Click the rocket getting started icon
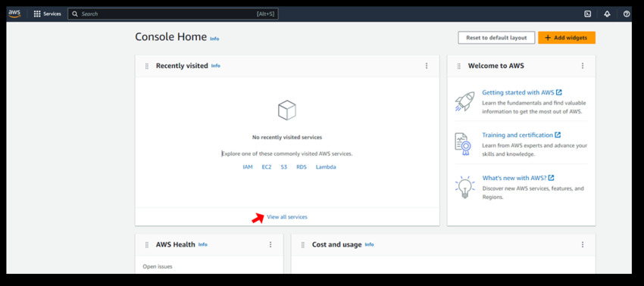This screenshot has width=644, height=286. 464,101
